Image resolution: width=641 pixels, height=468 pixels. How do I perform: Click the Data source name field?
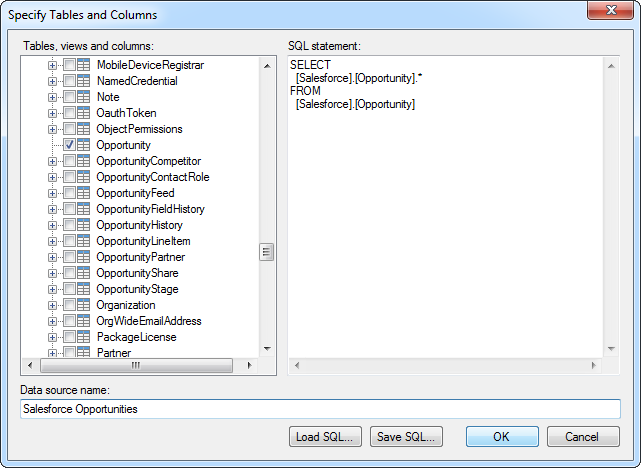320,409
